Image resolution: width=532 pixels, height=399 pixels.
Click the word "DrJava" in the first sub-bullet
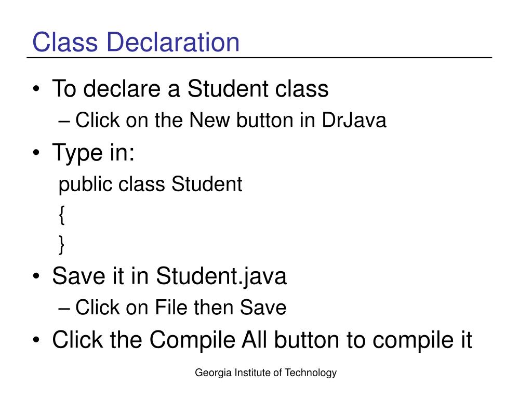point(354,120)
